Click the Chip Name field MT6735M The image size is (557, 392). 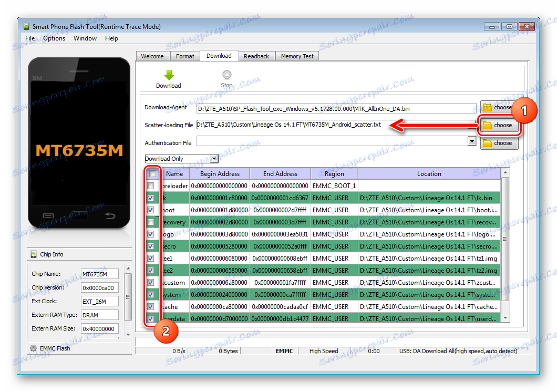point(99,274)
